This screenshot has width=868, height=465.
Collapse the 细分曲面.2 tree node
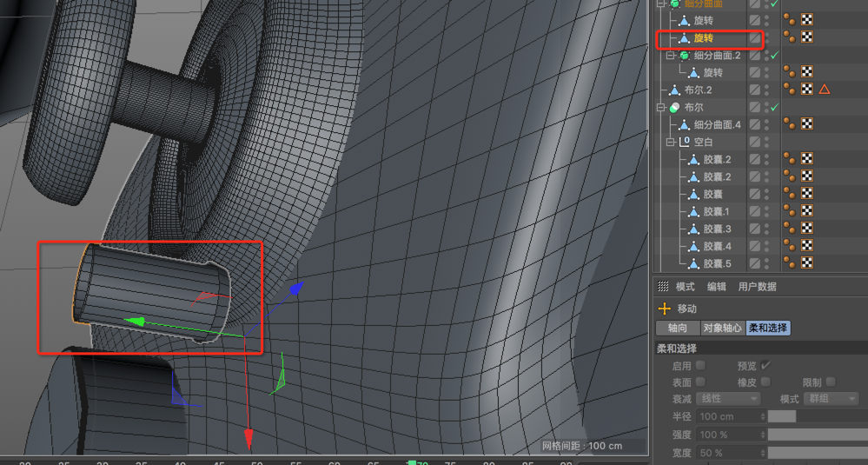click(x=671, y=55)
